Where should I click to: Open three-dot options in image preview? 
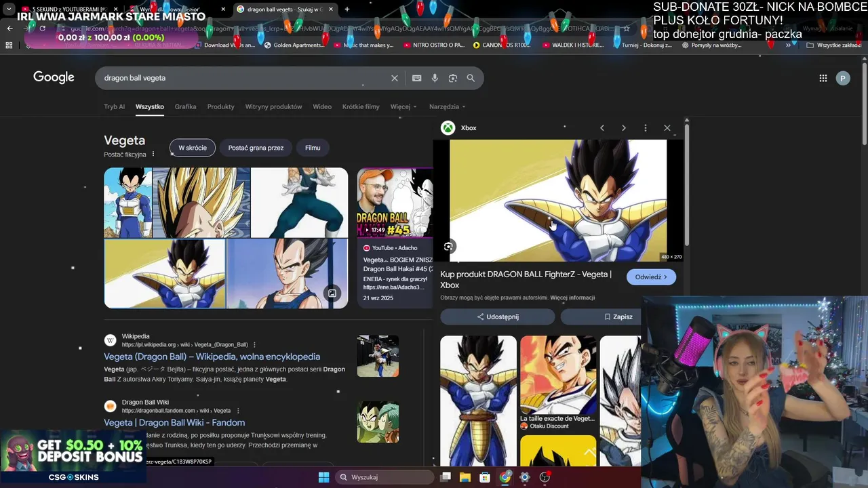[645, 127]
